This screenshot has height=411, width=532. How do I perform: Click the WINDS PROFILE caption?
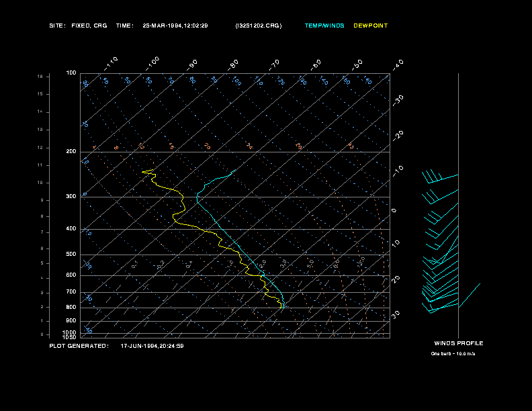(x=459, y=344)
